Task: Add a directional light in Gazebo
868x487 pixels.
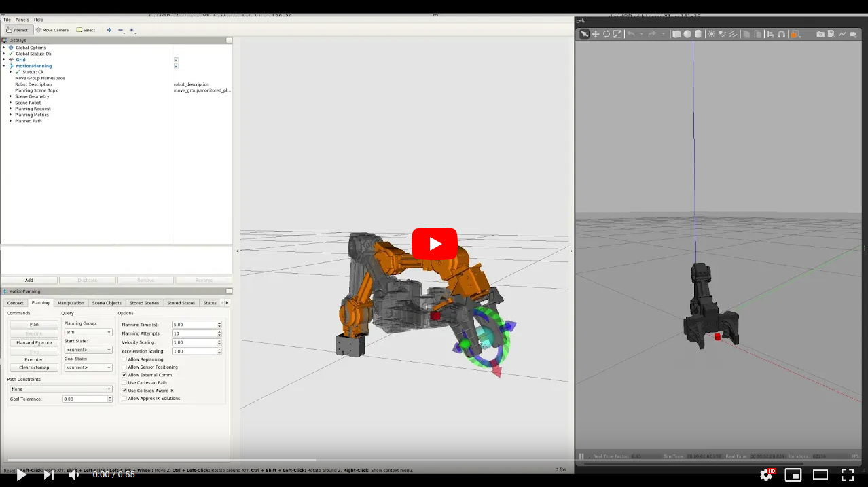Action: [x=733, y=34]
